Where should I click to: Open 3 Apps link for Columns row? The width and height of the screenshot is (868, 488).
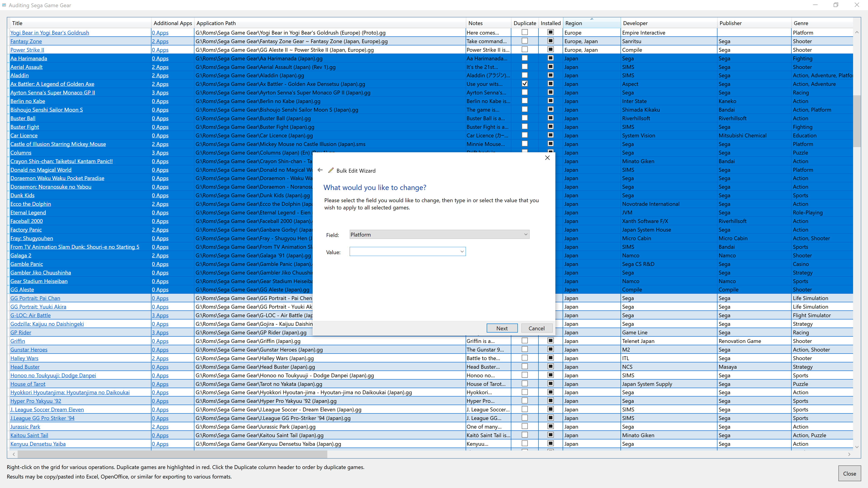click(160, 152)
